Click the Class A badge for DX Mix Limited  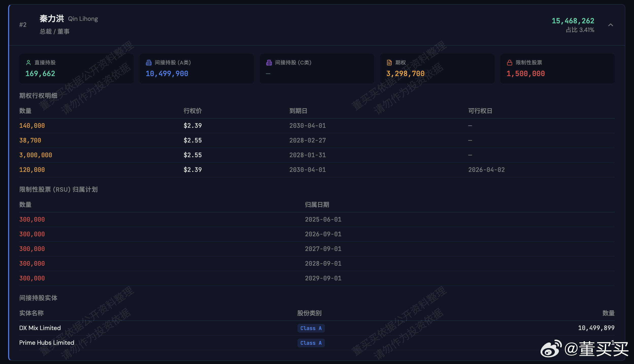coord(311,328)
